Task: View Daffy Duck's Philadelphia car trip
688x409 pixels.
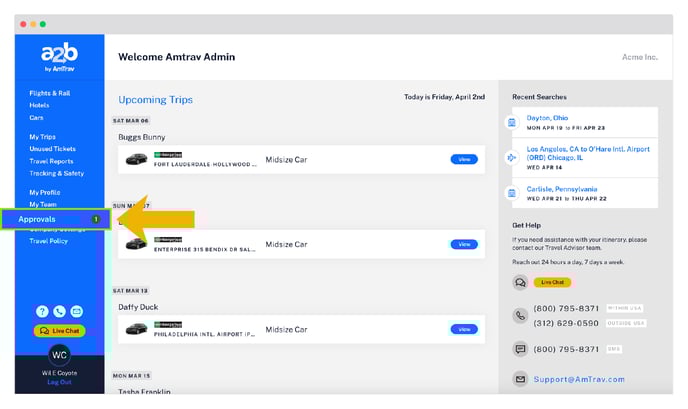Action: coord(463,329)
